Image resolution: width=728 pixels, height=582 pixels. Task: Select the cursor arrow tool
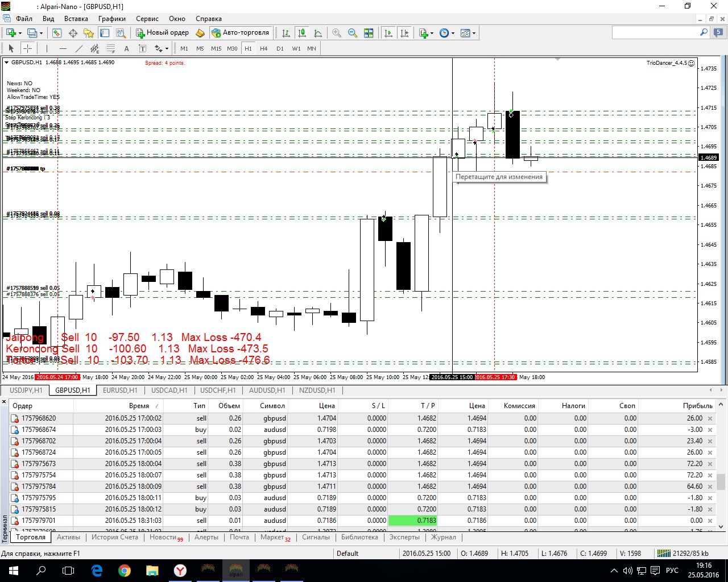click(11, 48)
